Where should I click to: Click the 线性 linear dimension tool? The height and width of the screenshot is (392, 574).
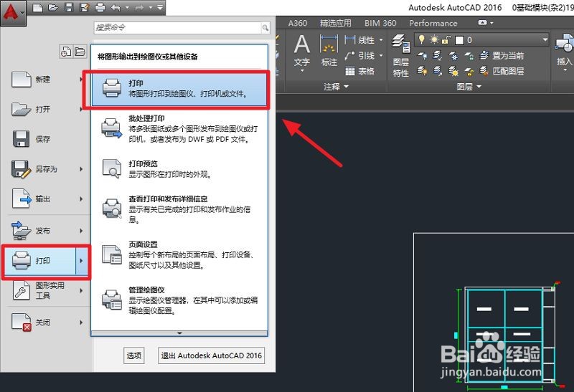[x=360, y=40]
